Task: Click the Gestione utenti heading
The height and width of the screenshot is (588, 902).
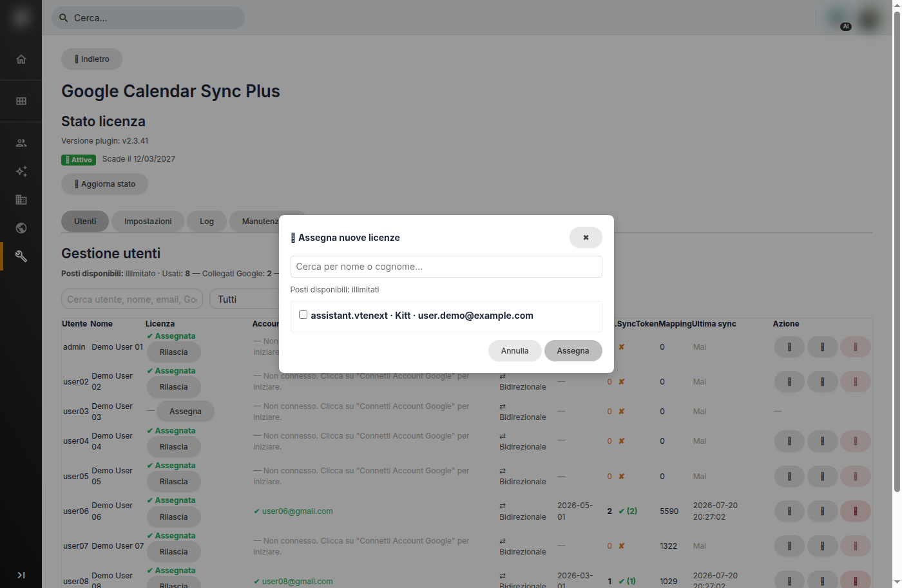Action: click(111, 254)
